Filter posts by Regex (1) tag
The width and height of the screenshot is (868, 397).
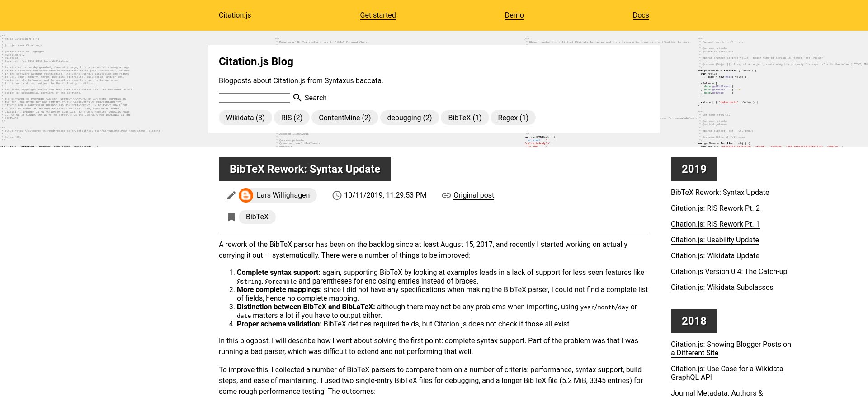coord(513,118)
